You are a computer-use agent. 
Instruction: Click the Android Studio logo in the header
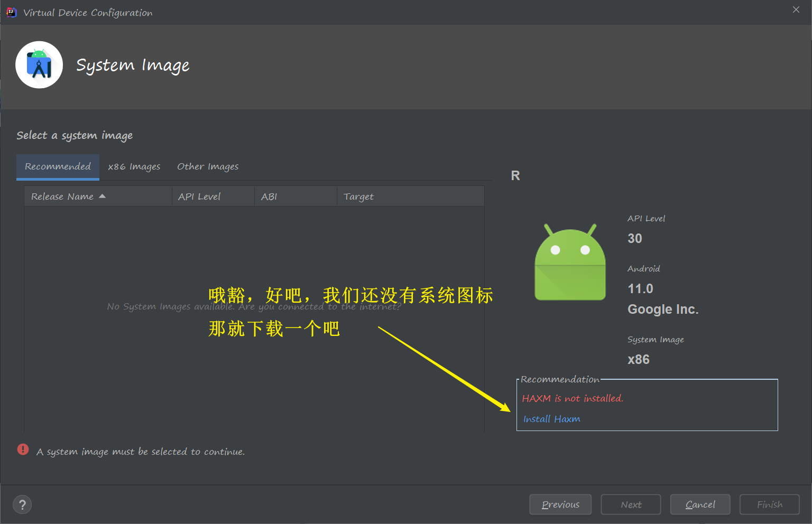[39, 65]
